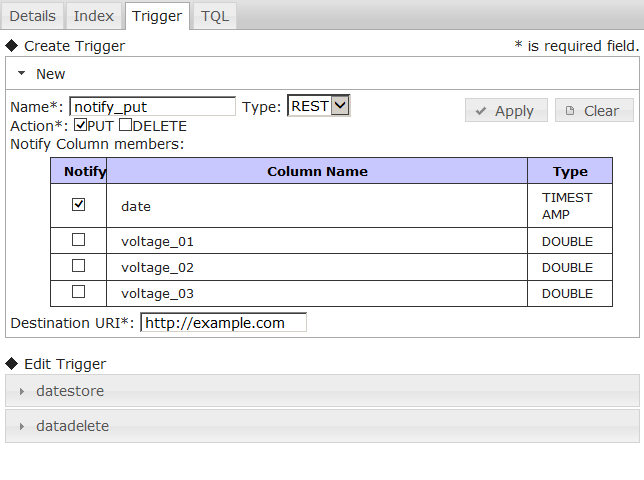Uncheck the PUT action checkbox
Viewport: 644px width, 480px height.
click(x=80, y=126)
